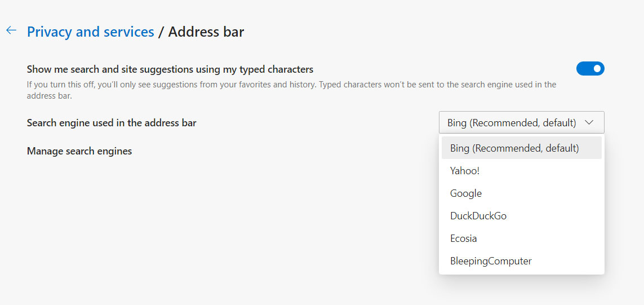Click the 'Show me search and site suggestions' label

(x=170, y=69)
